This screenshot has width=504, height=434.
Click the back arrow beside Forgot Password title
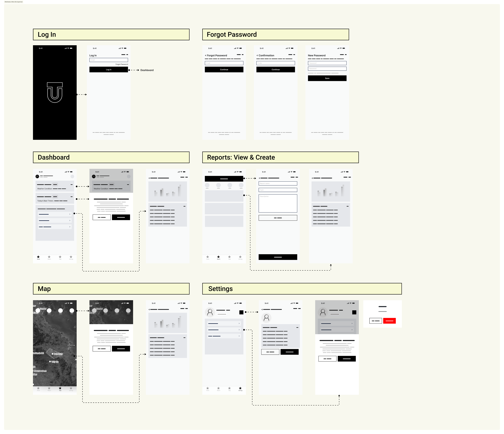[205, 55]
